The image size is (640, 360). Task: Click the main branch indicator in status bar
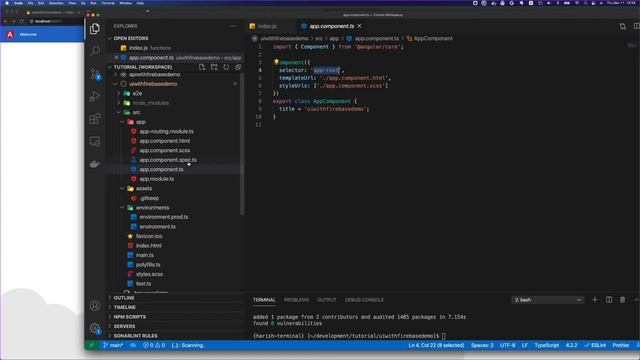[x=113, y=345]
